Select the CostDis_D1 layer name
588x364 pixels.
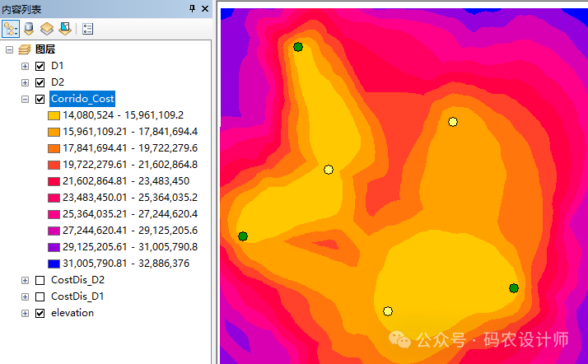(x=77, y=296)
